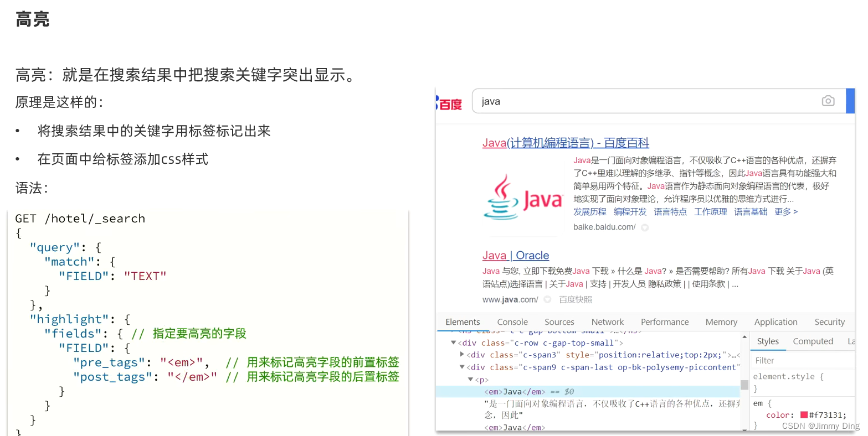Click the GET /hotel/_search code line
The width and height of the screenshot is (868, 436).
coord(80,219)
